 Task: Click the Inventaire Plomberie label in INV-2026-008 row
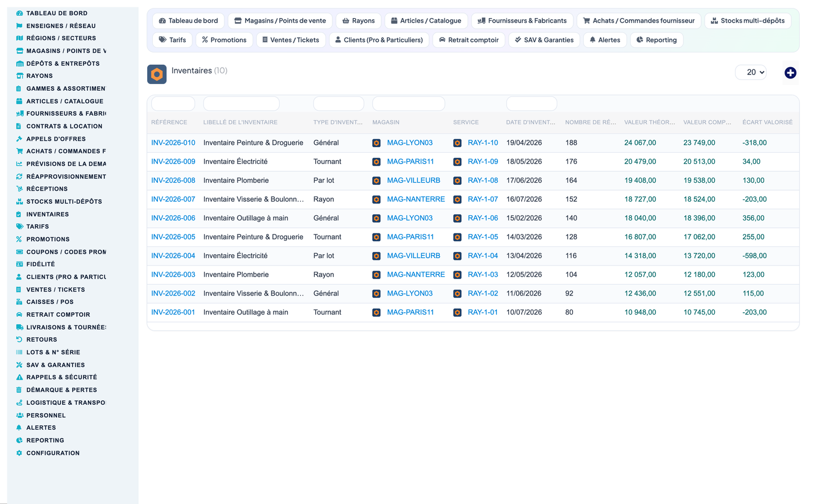(x=236, y=180)
